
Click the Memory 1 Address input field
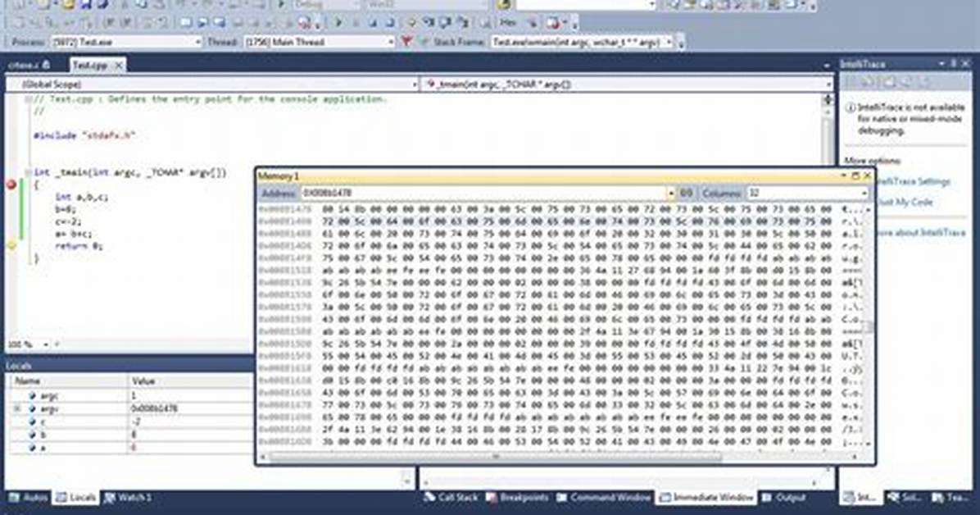point(483,193)
